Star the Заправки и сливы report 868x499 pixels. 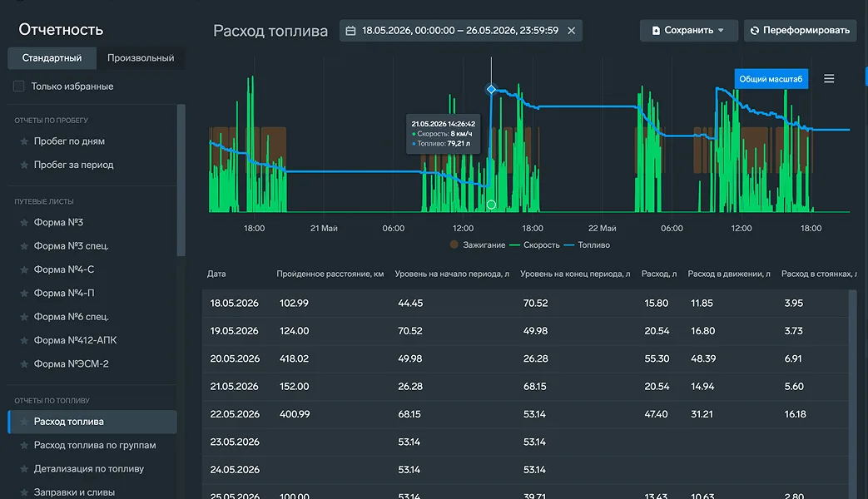[24, 492]
